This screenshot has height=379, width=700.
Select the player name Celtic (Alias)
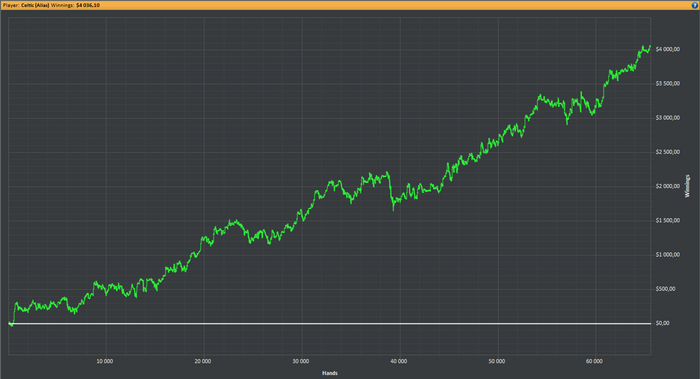[35, 5]
